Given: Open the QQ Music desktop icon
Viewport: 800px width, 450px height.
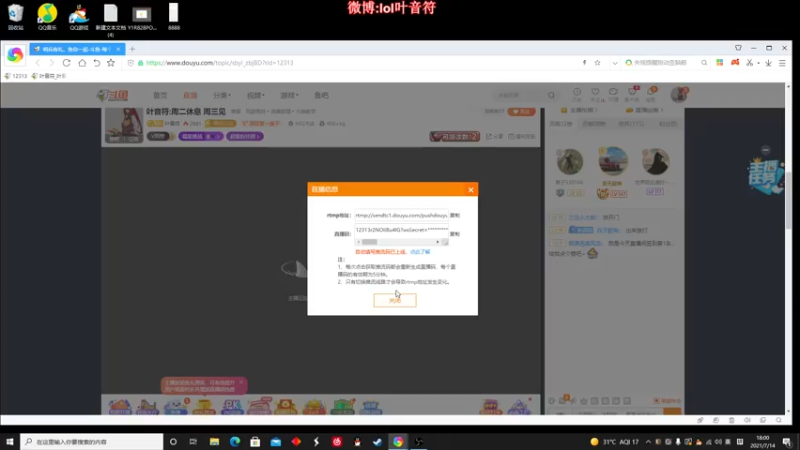Looking at the screenshot, I should [x=47, y=17].
